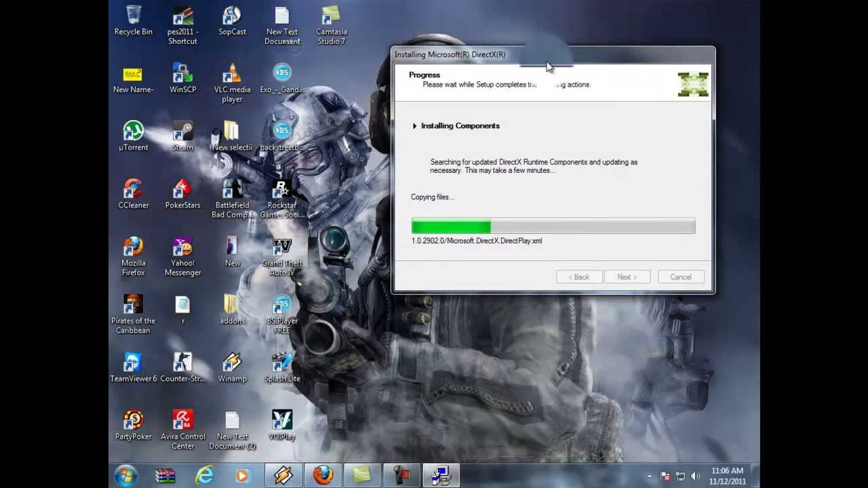Launch VLC media player shortcut
This screenshot has height=488, width=868.
232,84
